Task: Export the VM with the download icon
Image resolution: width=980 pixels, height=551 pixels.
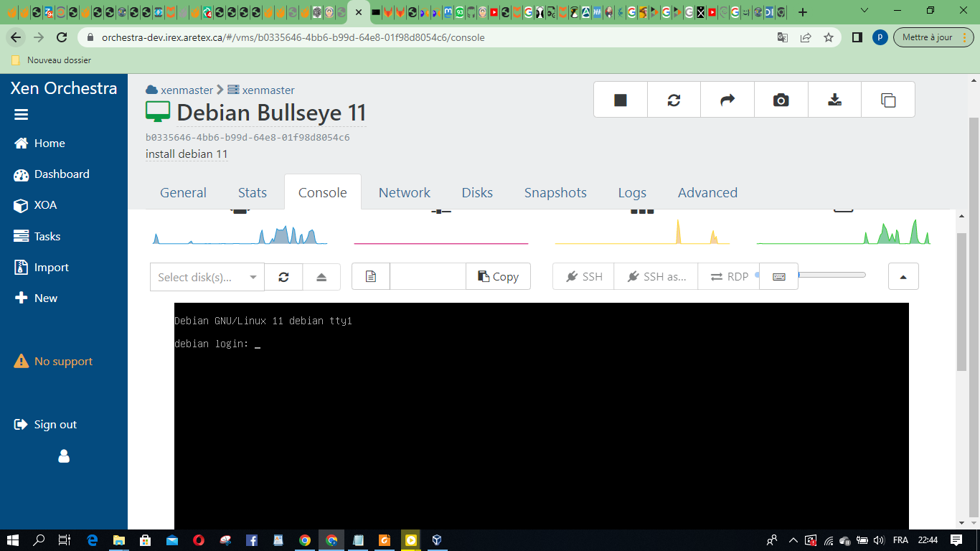Action: (834, 100)
